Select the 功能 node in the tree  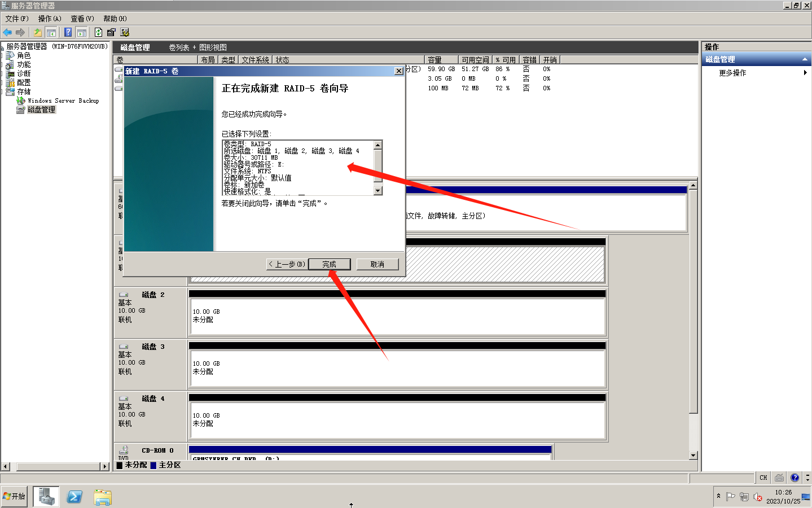click(x=24, y=64)
